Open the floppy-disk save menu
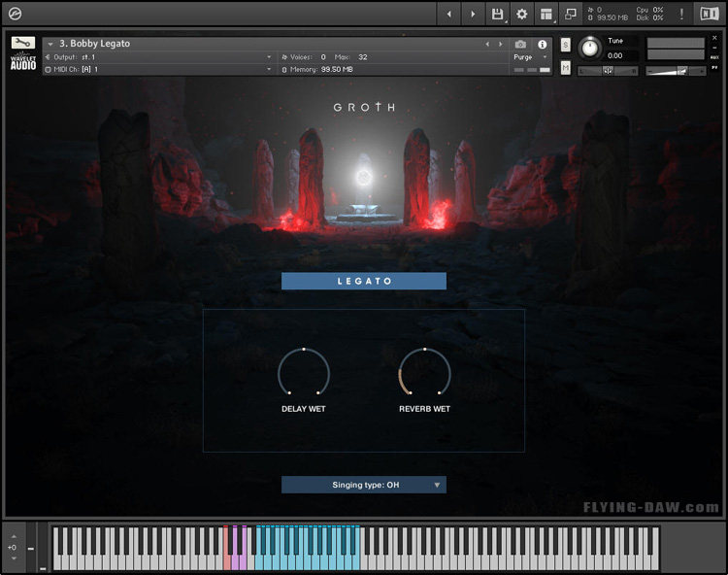The width and height of the screenshot is (728, 575). pyautogui.click(x=497, y=15)
